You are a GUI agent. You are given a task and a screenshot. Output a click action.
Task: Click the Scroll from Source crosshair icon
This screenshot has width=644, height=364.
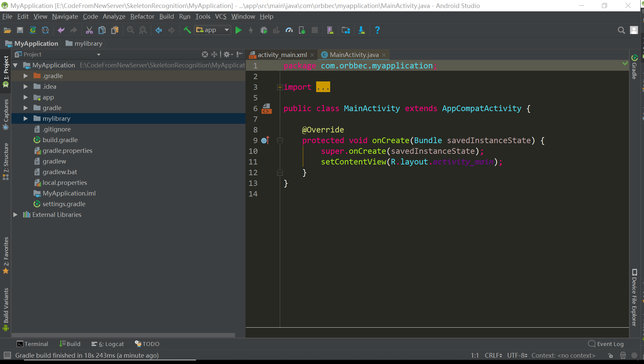coord(205,54)
